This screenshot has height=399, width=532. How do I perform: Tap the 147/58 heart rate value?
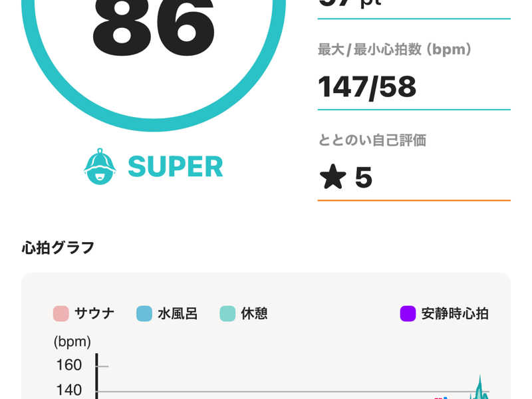(x=367, y=88)
